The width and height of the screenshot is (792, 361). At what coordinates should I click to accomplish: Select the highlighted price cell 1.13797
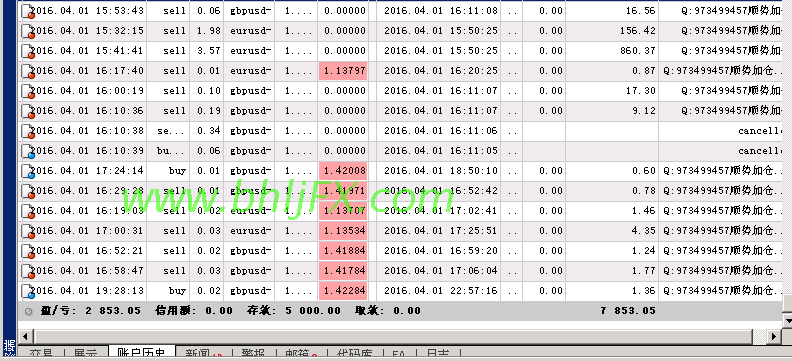[344, 71]
